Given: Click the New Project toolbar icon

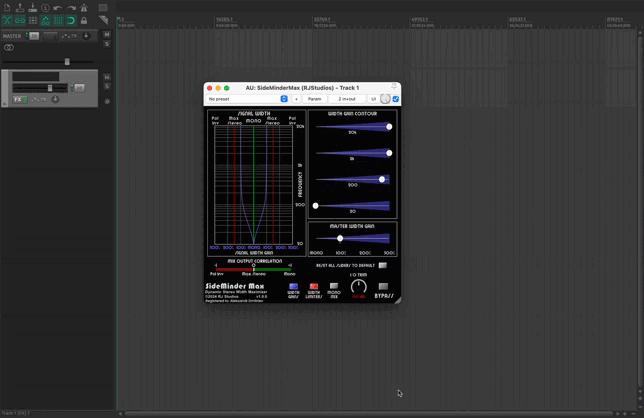Looking at the screenshot, I should (7, 7).
